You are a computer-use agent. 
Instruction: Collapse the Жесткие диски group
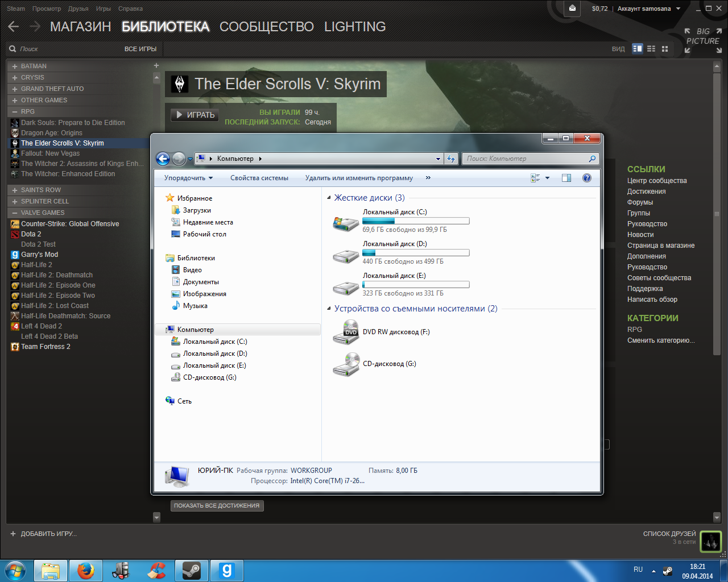329,198
